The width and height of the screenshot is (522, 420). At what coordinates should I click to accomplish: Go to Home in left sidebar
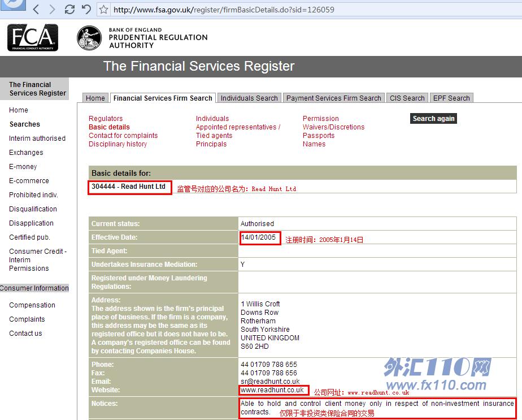pyautogui.click(x=19, y=110)
